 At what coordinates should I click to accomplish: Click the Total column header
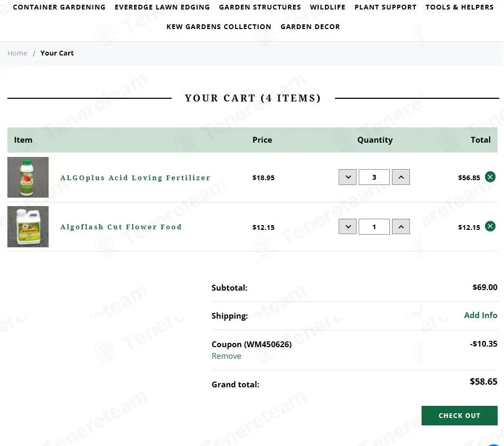(481, 140)
